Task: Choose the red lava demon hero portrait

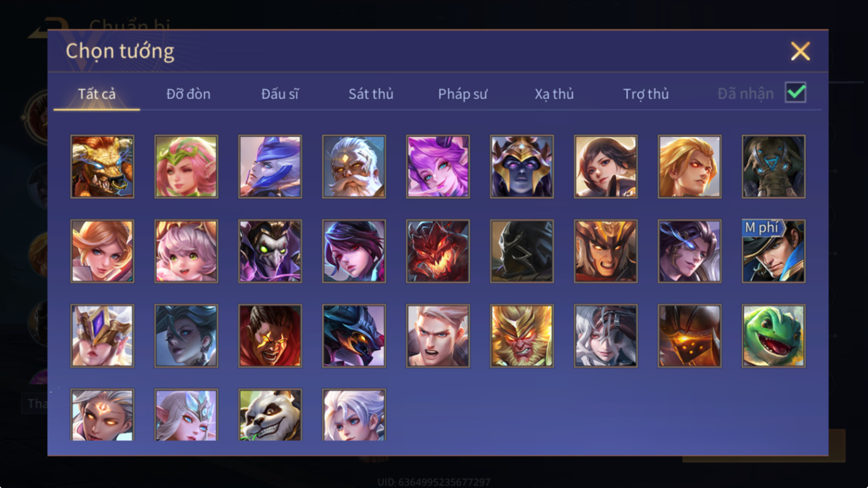Action: pos(438,251)
